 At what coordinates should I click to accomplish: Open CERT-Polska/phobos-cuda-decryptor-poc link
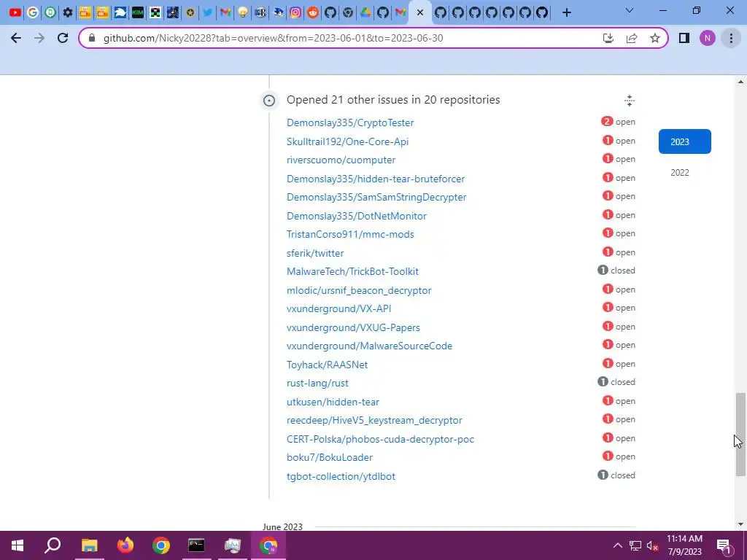(x=381, y=439)
